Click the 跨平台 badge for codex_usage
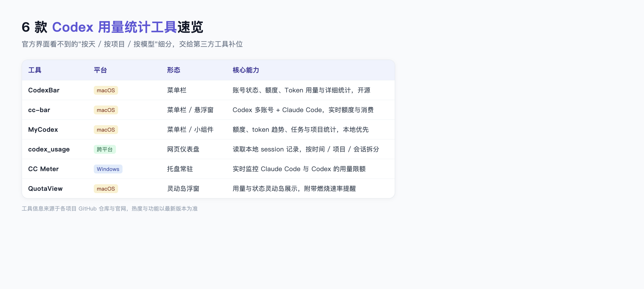The height and width of the screenshot is (289, 644). coord(105,149)
